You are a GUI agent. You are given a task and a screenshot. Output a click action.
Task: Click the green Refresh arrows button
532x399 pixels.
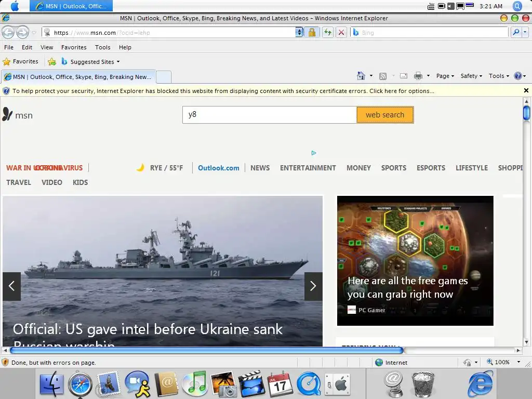click(x=327, y=33)
